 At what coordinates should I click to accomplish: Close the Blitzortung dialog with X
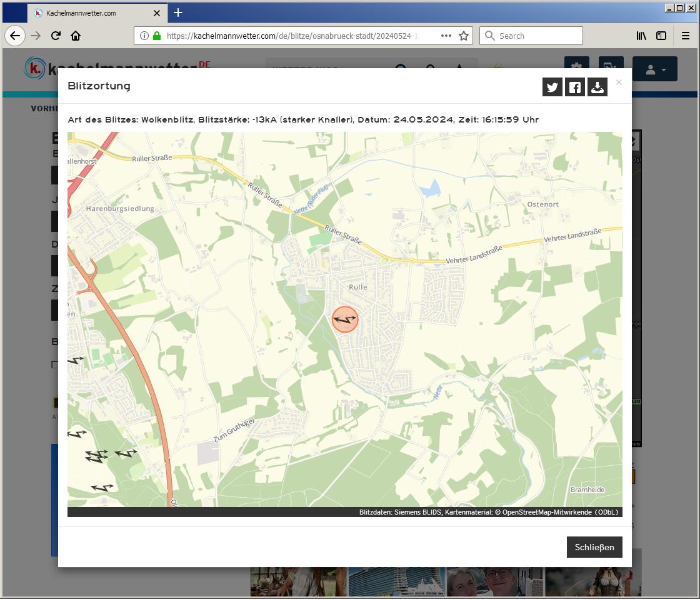point(619,82)
